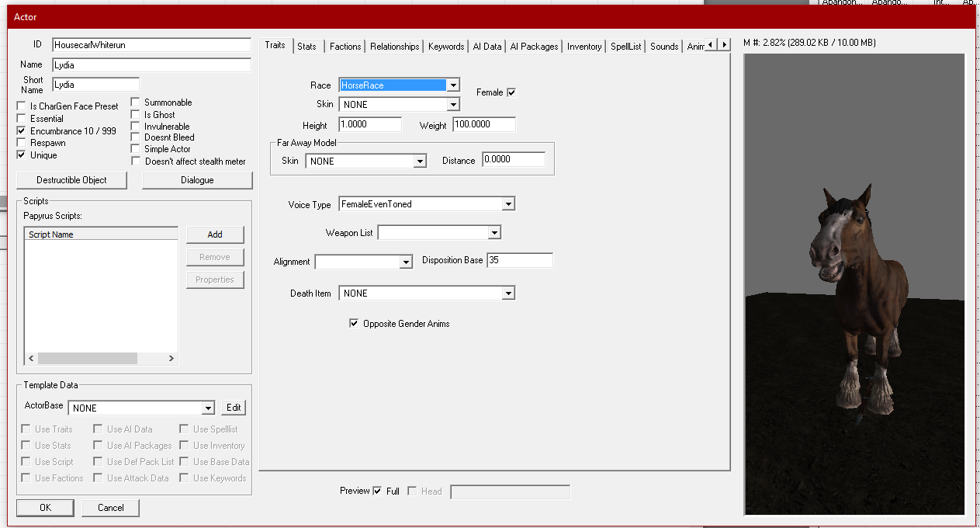Switch to the Traits tab
The width and height of the screenshot is (980, 528).
click(x=275, y=45)
